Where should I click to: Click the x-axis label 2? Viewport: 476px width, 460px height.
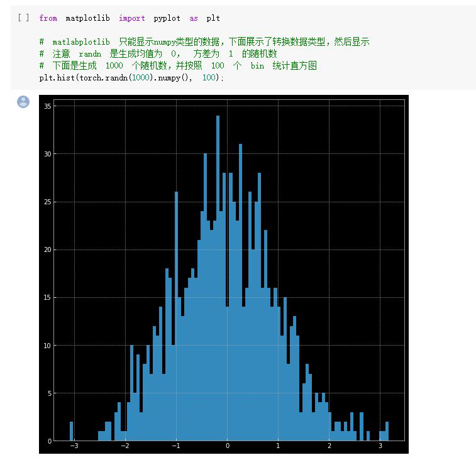tap(329, 446)
